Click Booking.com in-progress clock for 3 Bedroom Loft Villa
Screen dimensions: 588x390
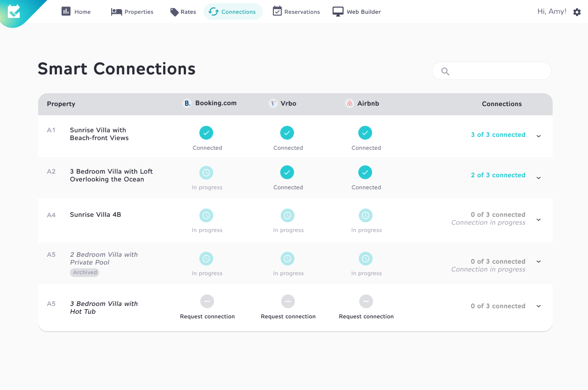206,173
